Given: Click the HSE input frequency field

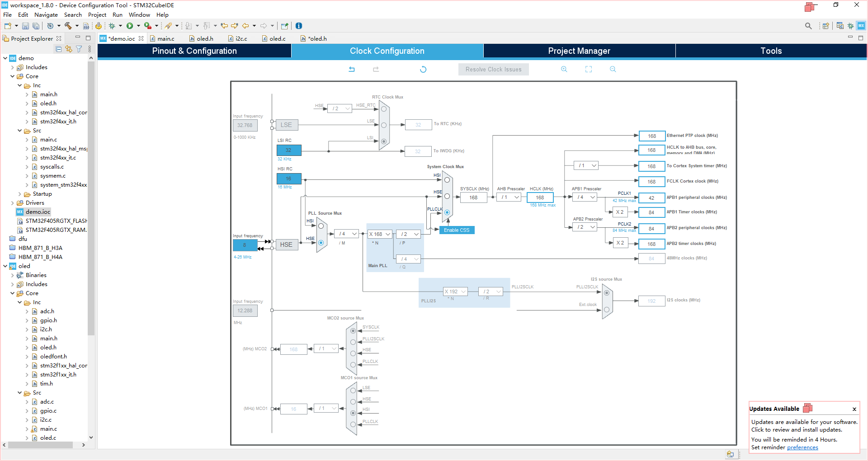Looking at the screenshot, I should pos(245,245).
